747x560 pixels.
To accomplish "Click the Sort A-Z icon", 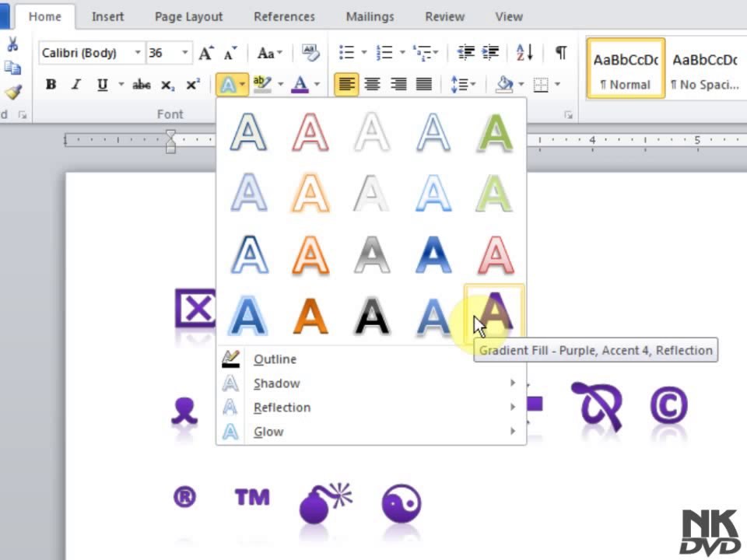I will tap(524, 52).
